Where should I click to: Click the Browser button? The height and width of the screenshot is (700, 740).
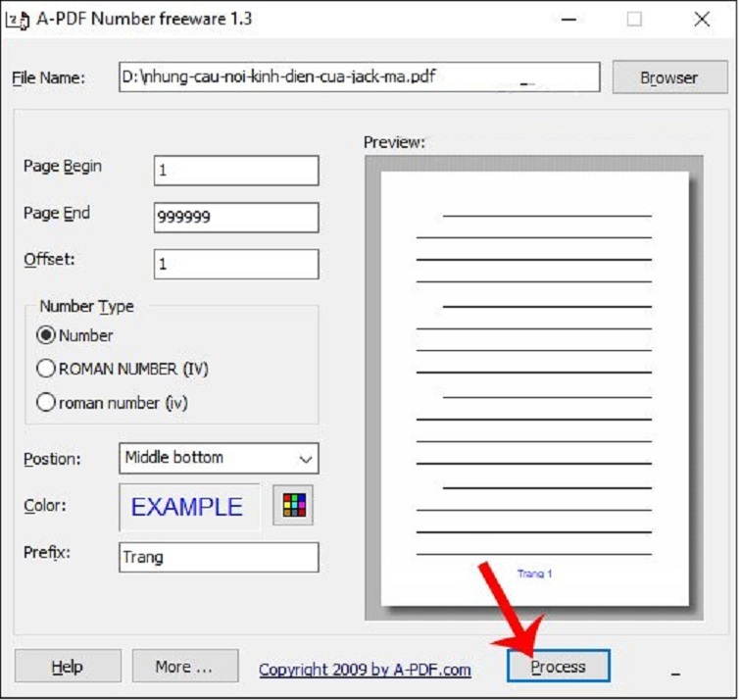pos(668,77)
